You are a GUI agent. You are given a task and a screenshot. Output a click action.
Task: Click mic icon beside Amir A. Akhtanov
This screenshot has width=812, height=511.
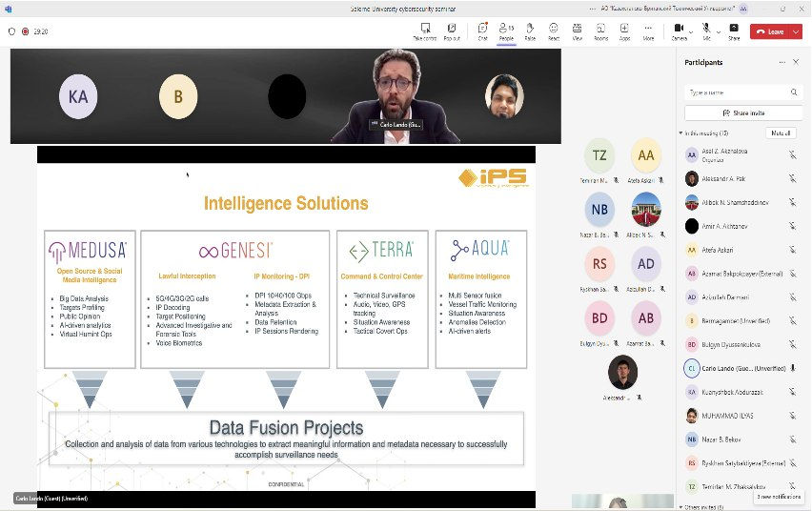pyautogui.click(x=792, y=226)
